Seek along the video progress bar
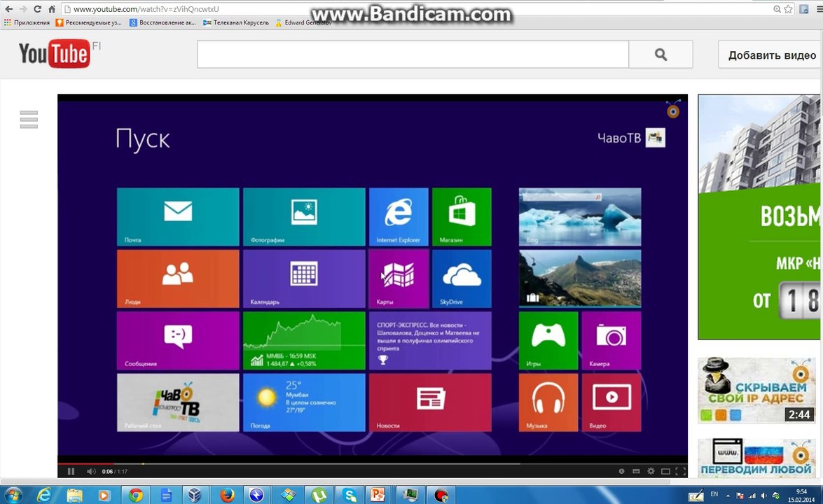Viewport: 823px width, 504px height. (373, 463)
